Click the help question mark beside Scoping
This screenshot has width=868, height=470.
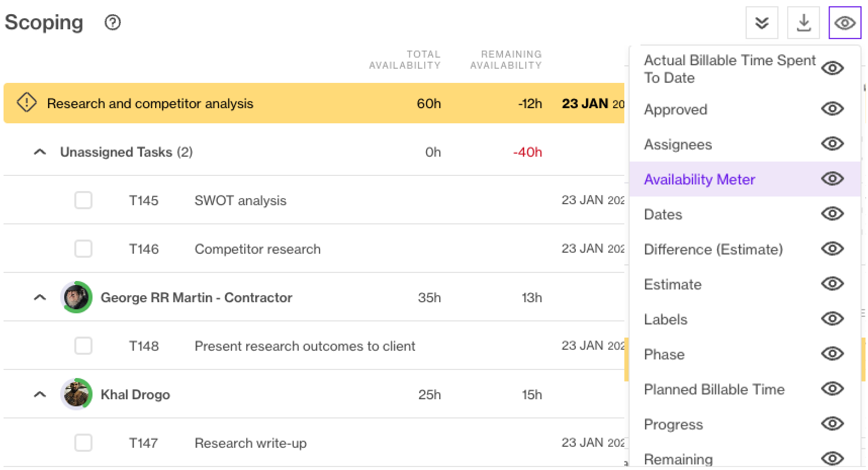click(x=113, y=22)
